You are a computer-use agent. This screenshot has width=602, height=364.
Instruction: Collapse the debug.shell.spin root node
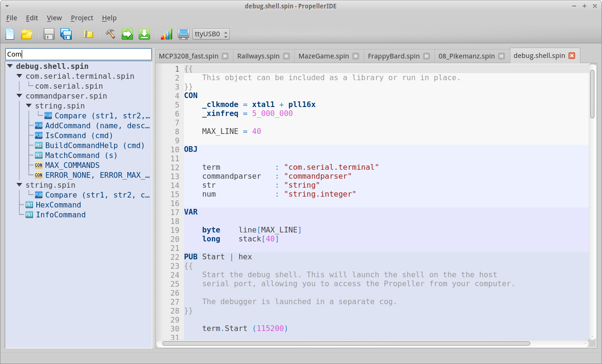click(x=10, y=66)
